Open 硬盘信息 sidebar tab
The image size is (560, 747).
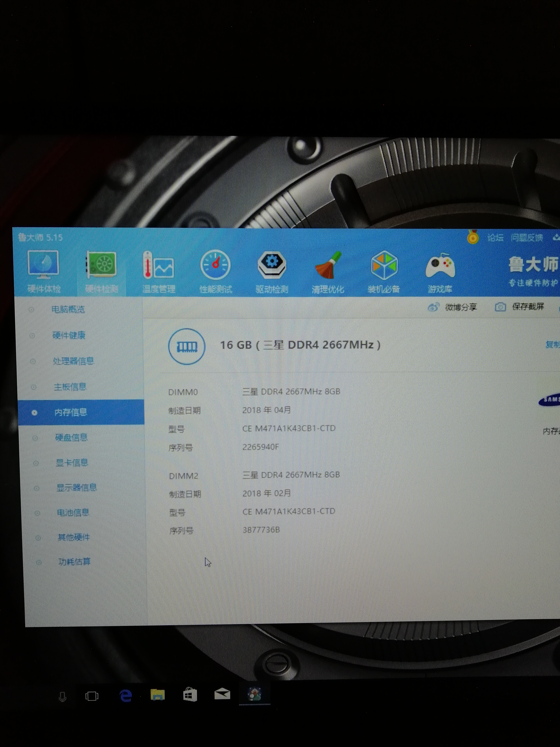click(x=71, y=438)
